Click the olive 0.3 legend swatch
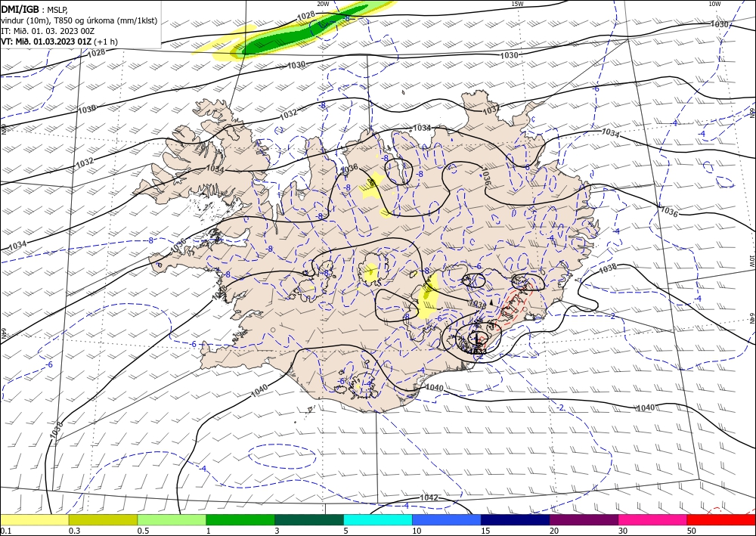 (103, 520)
